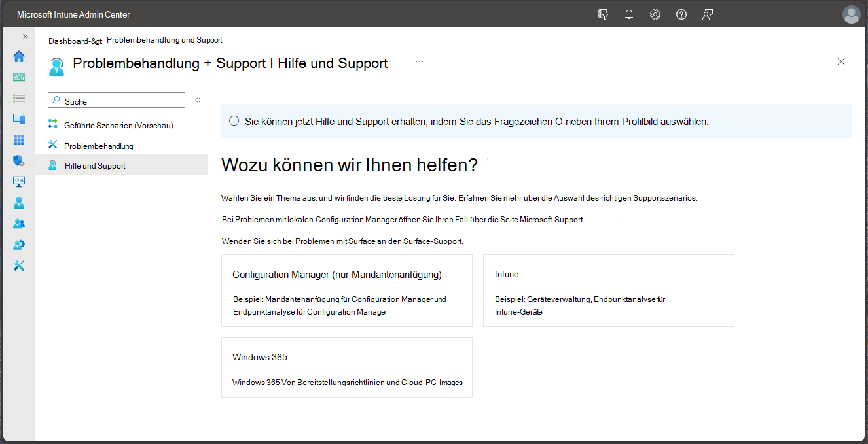Open the Home icon in the sidebar
Viewport: 868px width, 444px height.
pyautogui.click(x=19, y=56)
